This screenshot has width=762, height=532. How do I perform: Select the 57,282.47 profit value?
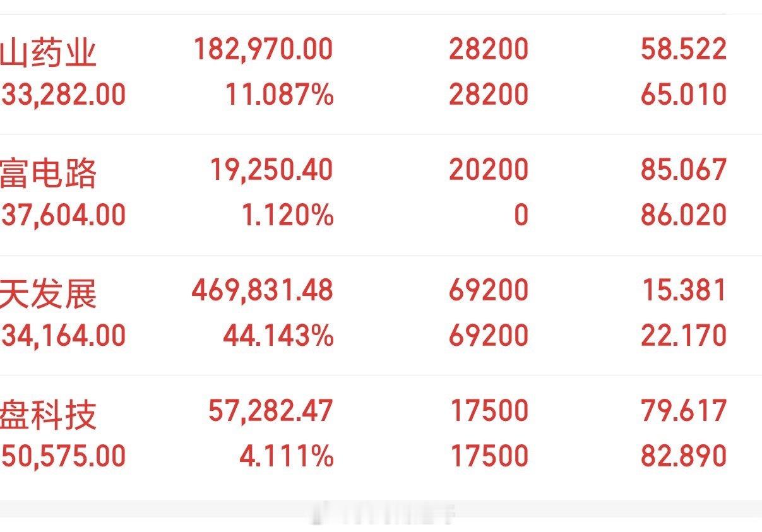pyautogui.click(x=270, y=411)
